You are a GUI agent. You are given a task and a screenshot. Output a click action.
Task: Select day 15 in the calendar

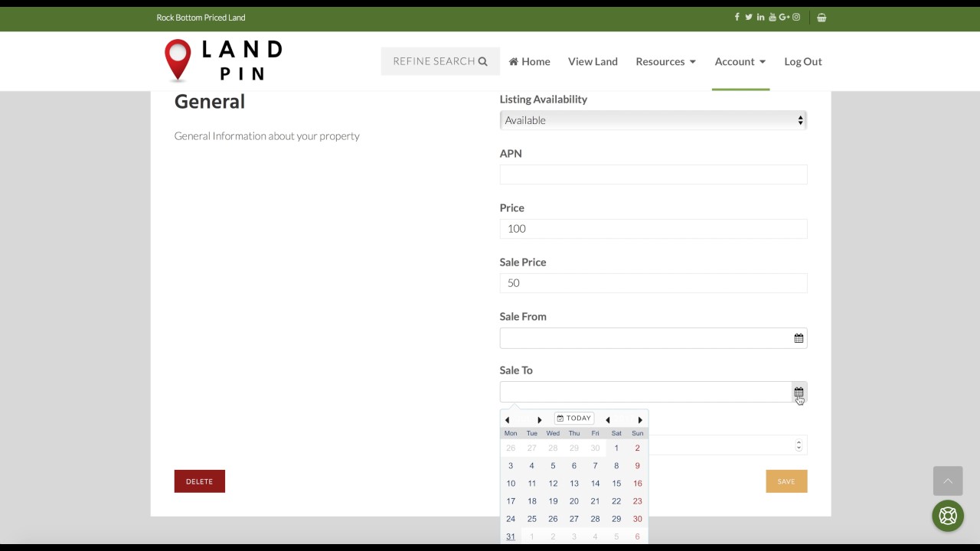coord(616,484)
